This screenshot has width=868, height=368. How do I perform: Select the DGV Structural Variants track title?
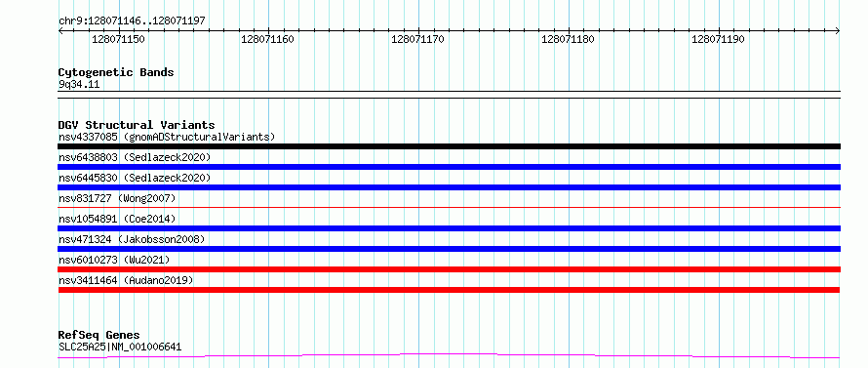coord(137,125)
